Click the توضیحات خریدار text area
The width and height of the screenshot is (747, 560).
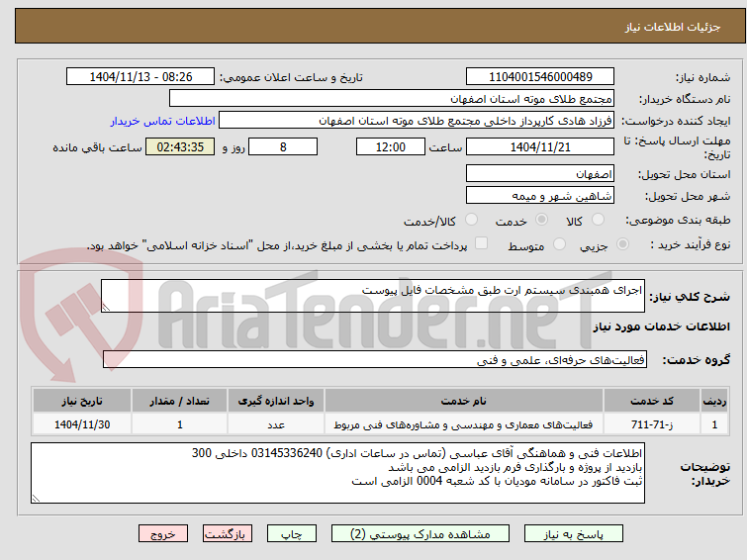click(x=337, y=473)
